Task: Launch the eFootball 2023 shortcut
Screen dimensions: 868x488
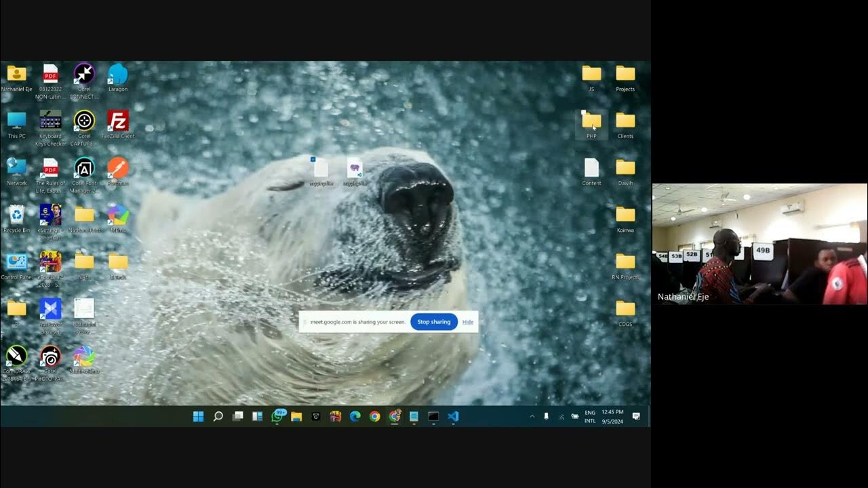Action: 50,269
